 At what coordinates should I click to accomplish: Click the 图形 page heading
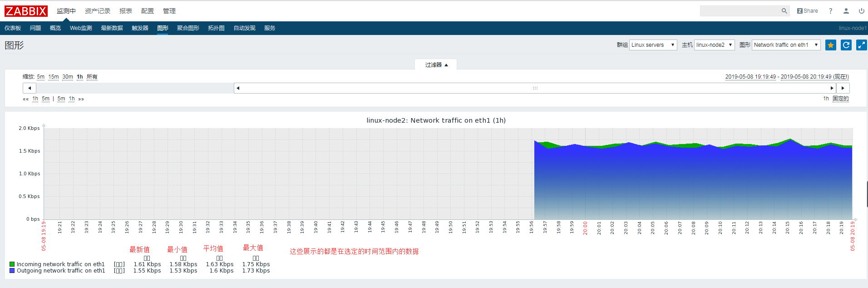point(14,45)
